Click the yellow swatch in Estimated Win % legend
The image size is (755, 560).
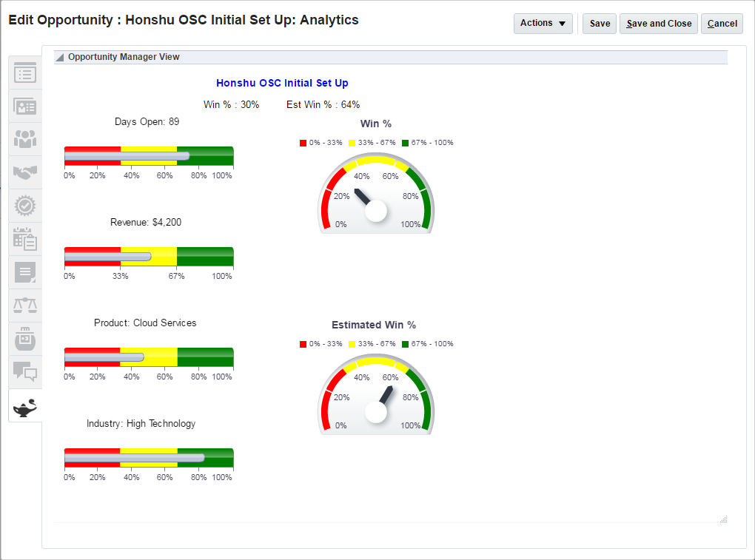coord(352,344)
